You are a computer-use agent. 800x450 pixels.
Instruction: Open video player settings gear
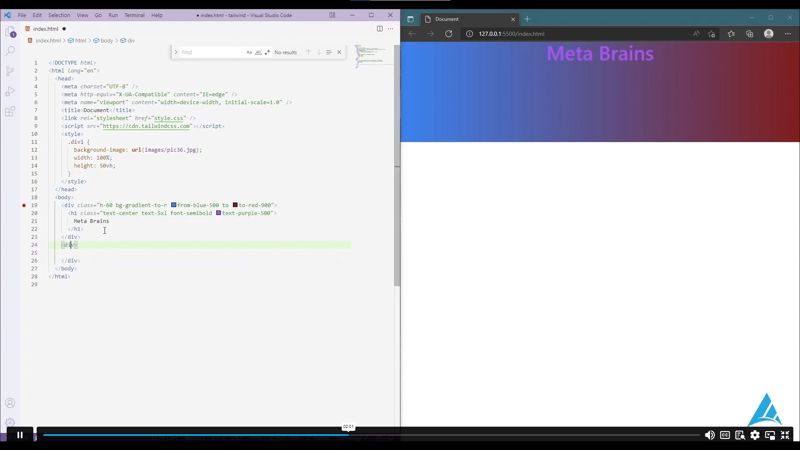[x=755, y=435]
